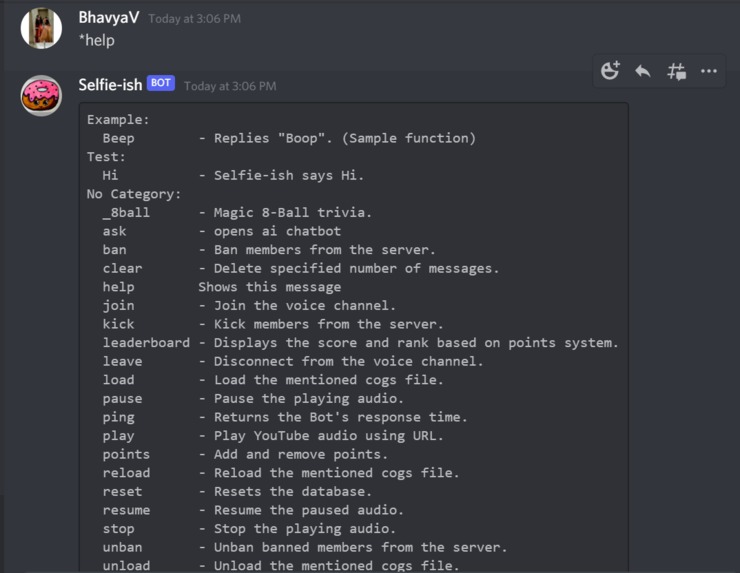Click 'Magic 8-Ball trivia.' description
The height and width of the screenshot is (573, 740).
[x=293, y=212]
